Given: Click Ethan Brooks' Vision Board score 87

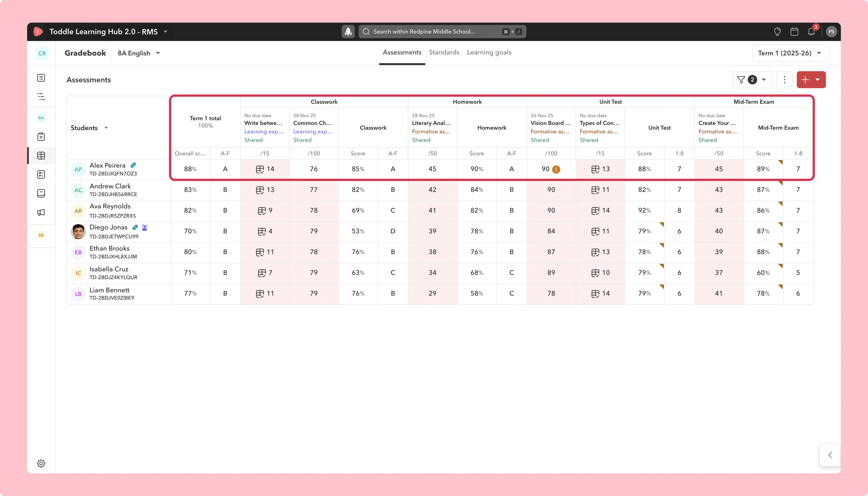Looking at the screenshot, I should coord(551,252).
